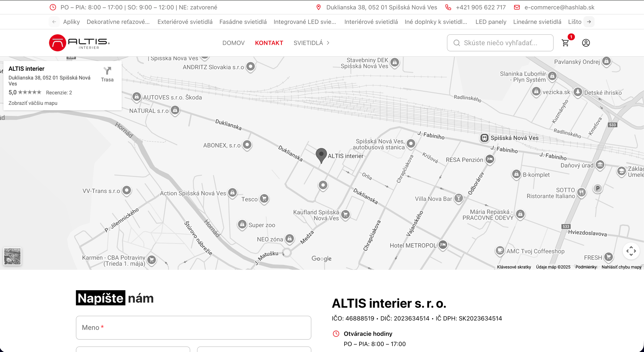Click the FRESH shop marker
The image size is (644, 352).
tap(609, 257)
